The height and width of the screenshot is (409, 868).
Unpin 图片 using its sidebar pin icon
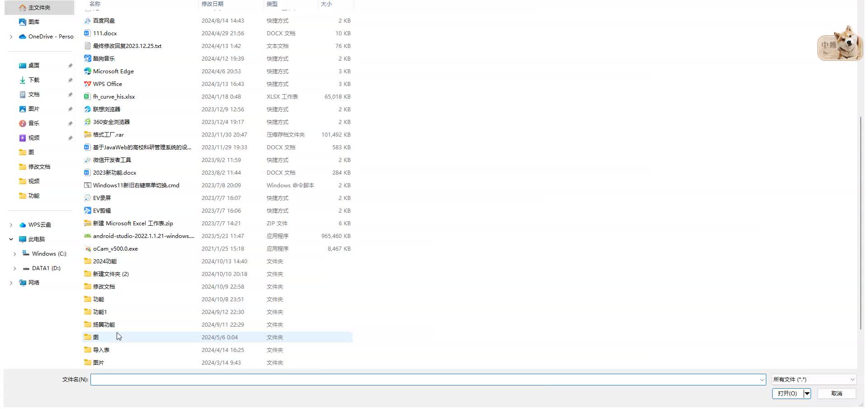[x=70, y=109]
